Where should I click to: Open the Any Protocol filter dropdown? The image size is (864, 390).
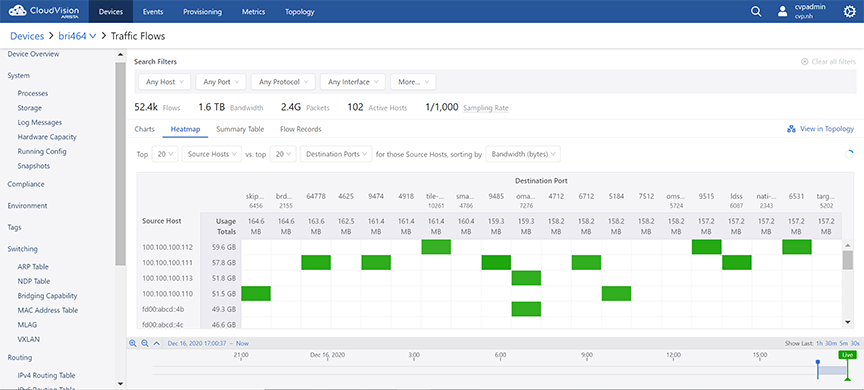pyautogui.click(x=283, y=82)
